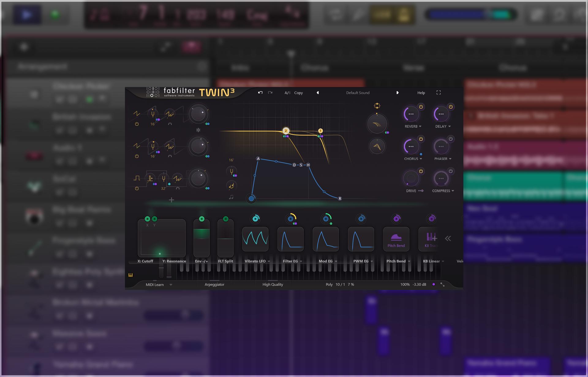
Task: Go to next preset with right arrow
Action: coord(397,93)
